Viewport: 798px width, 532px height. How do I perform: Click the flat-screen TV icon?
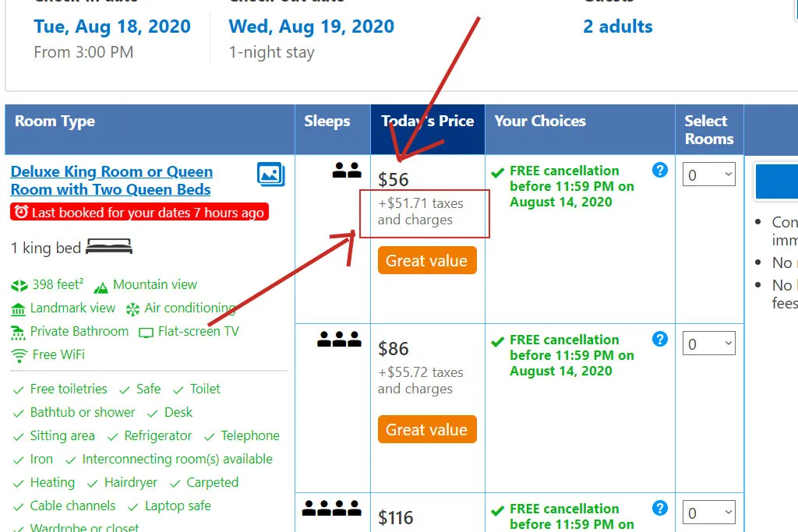point(146,333)
